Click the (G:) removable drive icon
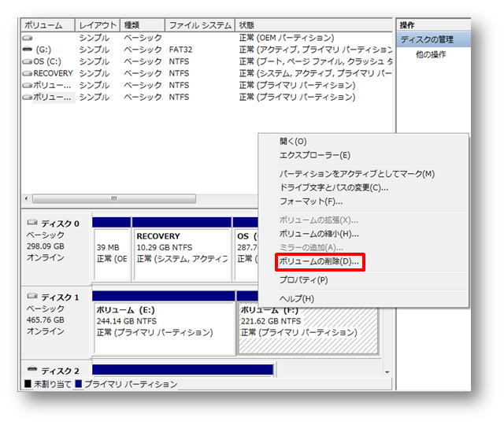Viewport: 504px width, 425px height. click(28, 50)
